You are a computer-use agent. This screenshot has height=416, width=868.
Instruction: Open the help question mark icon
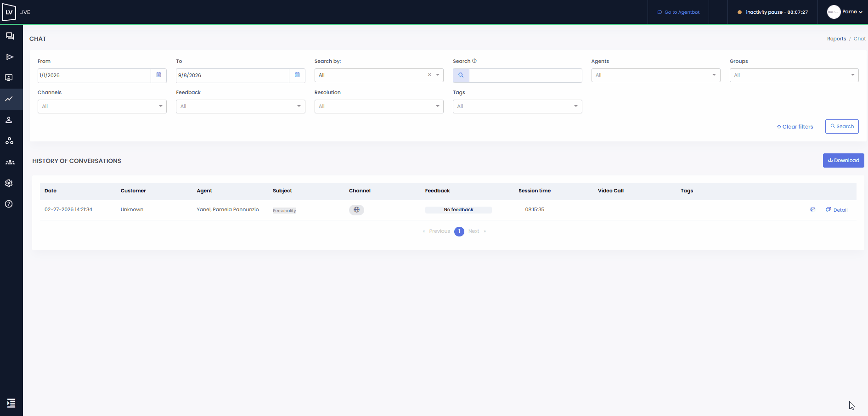pos(9,204)
